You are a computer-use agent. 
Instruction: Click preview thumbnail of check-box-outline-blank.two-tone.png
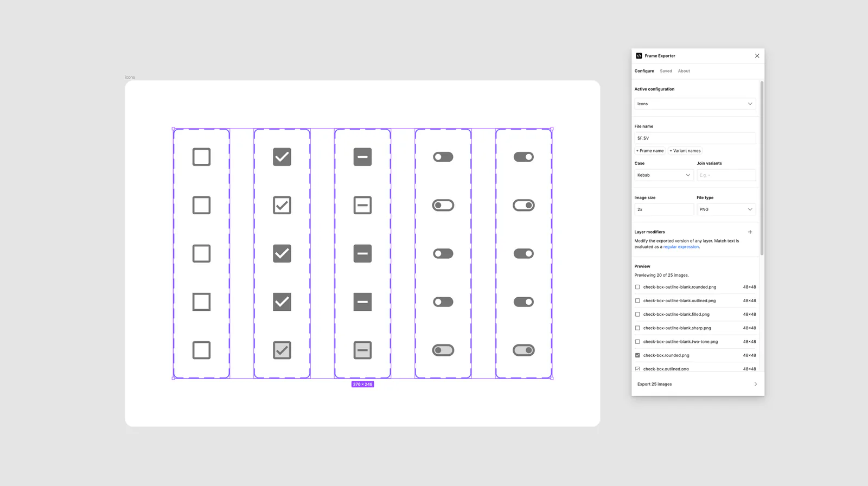(x=637, y=342)
